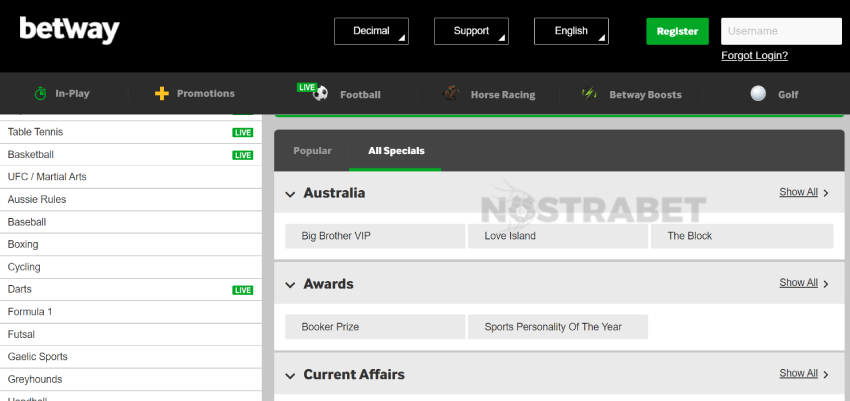
Task: Select Darts in the sports list
Action: [x=131, y=290]
